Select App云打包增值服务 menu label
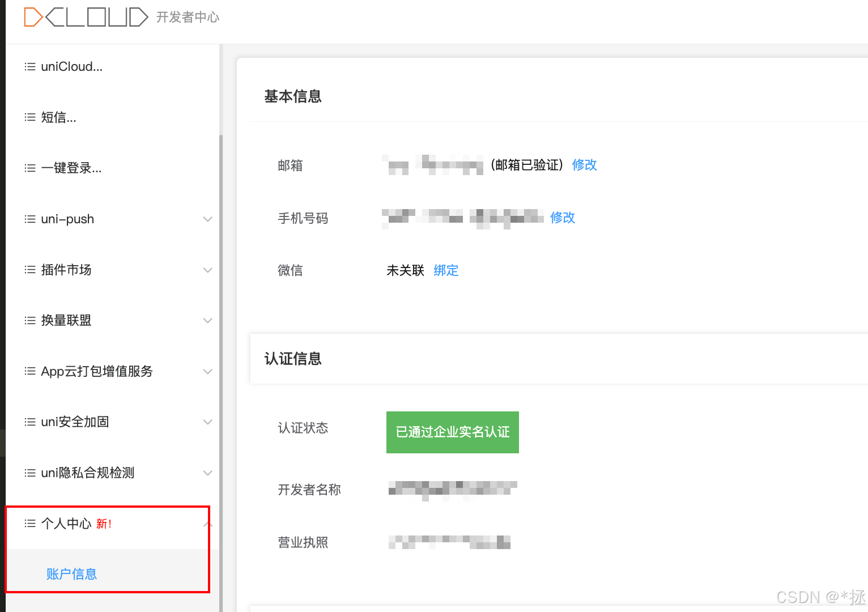 (x=97, y=371)
